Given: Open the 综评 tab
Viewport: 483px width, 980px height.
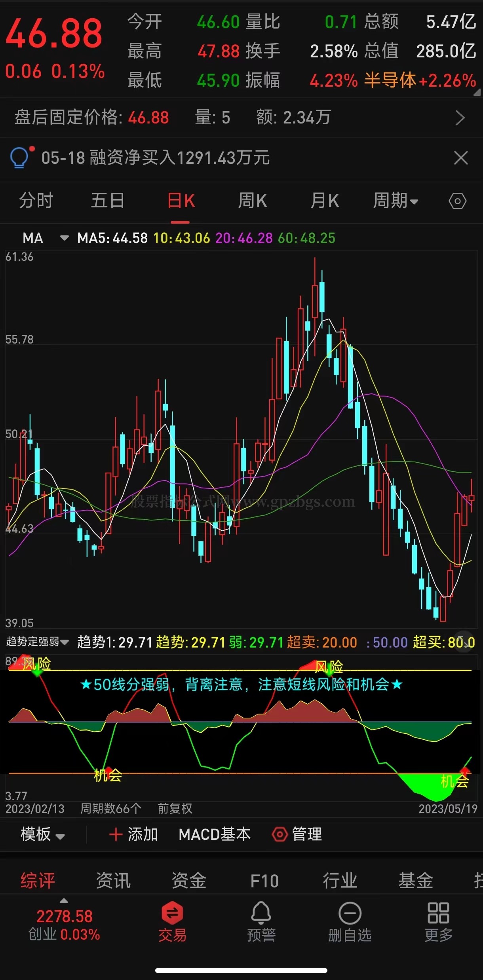Looking at the screenshot, I should pyautogui.click(x=38, y=881).
